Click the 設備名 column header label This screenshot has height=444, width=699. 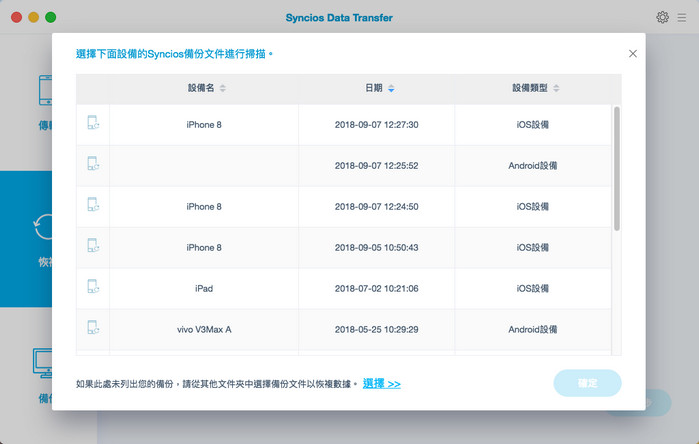click(x=201, y=88)
